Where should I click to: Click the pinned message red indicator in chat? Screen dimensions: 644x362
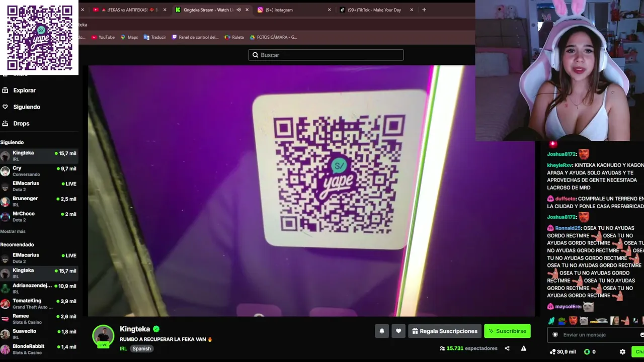[553, 144]
